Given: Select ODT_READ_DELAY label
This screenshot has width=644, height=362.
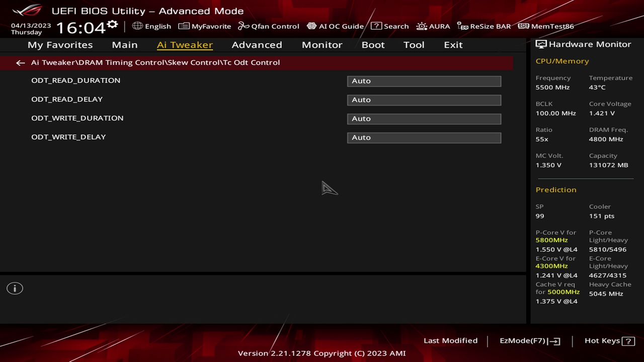Looking at the screenshot, I should point(67,99).
